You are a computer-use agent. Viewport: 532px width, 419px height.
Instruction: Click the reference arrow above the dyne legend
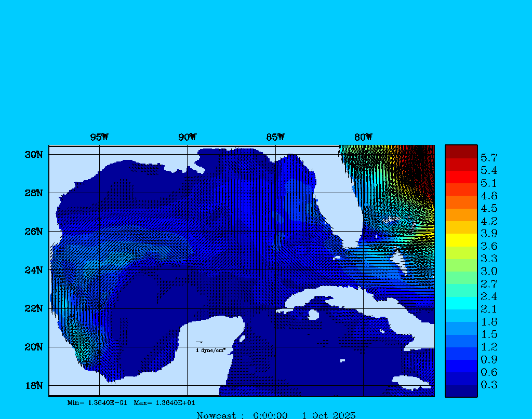tap(199, 342)
